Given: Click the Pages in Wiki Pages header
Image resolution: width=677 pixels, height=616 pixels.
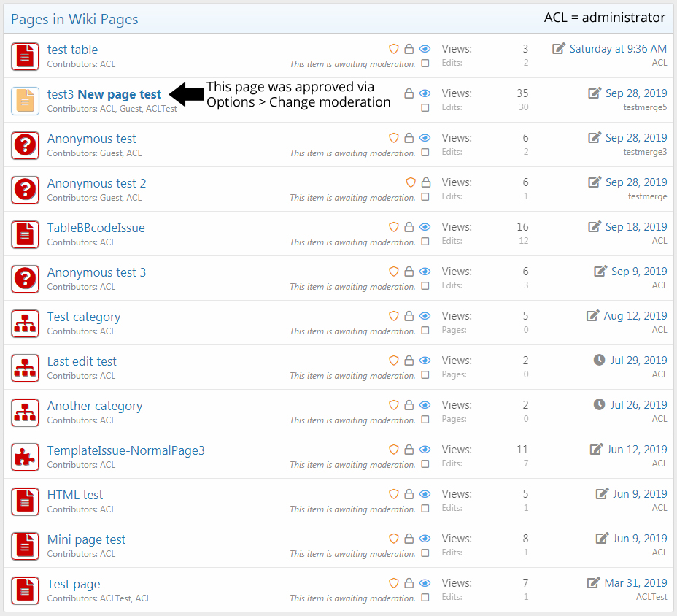Looking at the screenshot, I should click(x=74, y=19).
